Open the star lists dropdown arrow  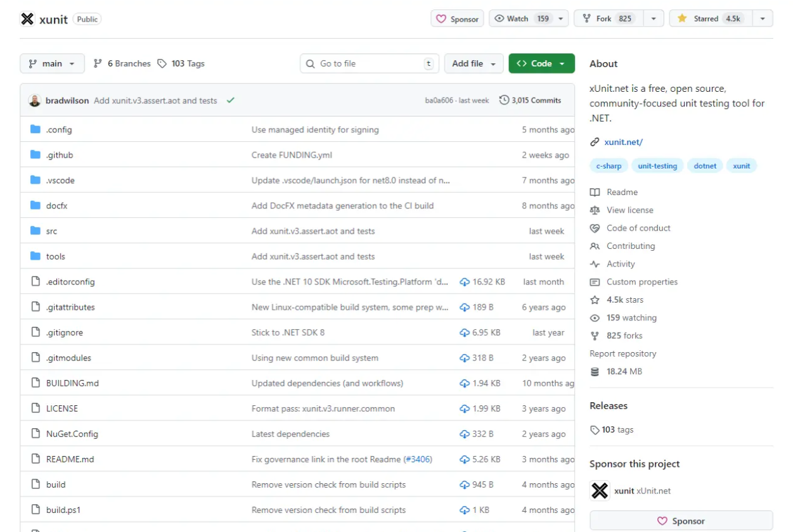click(762, 18)
